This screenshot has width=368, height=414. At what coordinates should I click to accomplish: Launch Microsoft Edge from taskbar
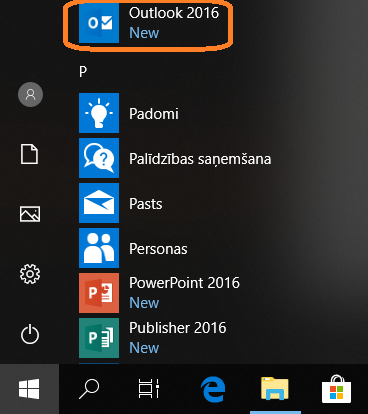tap(213, 389)
